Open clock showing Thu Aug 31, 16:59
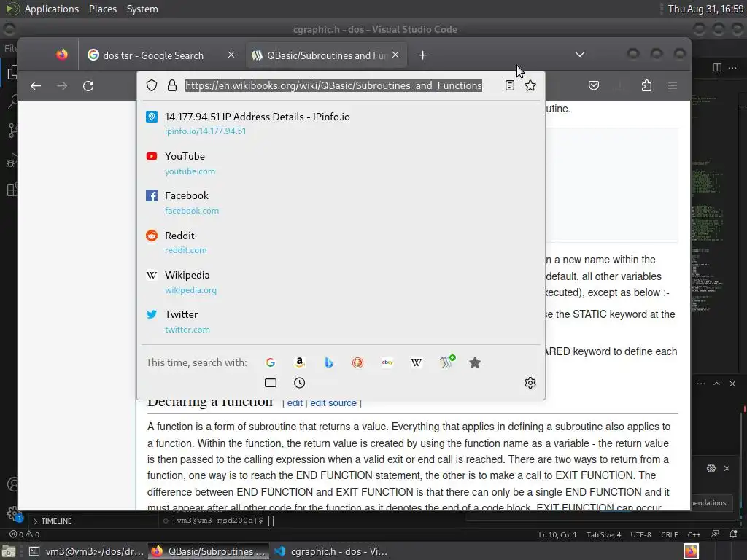This screenshot has height=560, width=747. click(705, 9)
